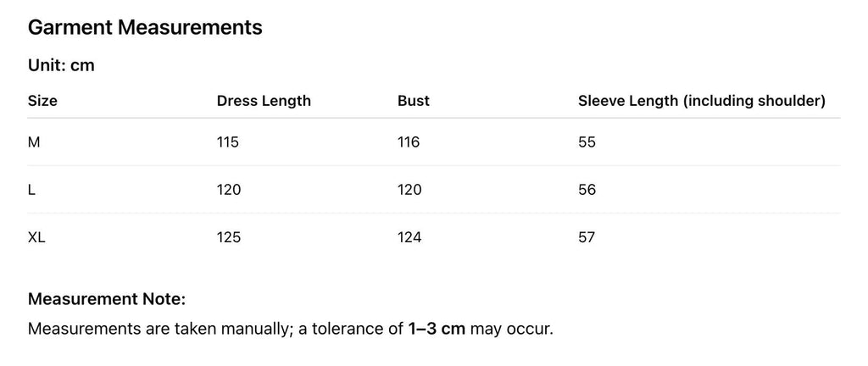868x366 pixels.
Task: Select sleeve length value 57
Action: click(587, 237)
